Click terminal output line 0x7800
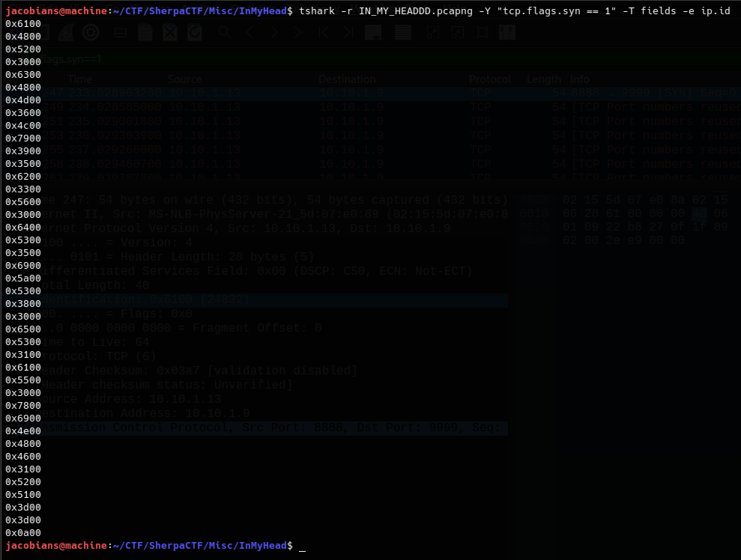The image size is (741, 560). (23, 406)
